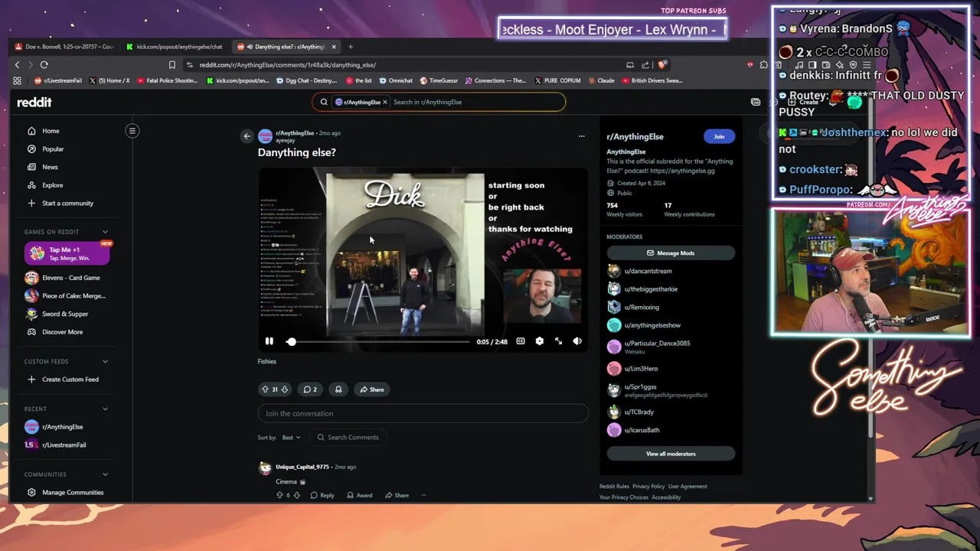
Task: Open moderator u/dancantstream profile
Action: point(648,271)
